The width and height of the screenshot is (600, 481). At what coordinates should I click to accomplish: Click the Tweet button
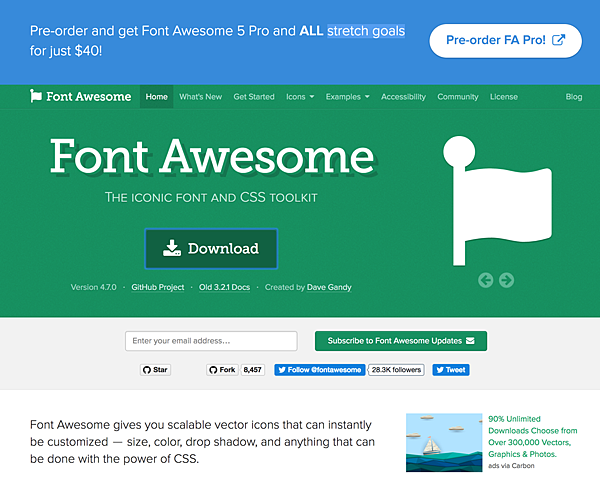[x=451, y=370]
